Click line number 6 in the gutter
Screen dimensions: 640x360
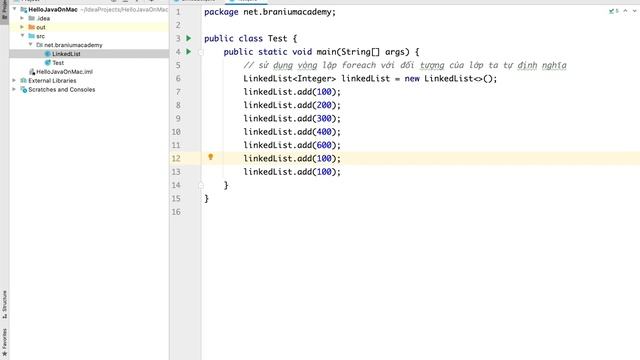pos(178,78)
